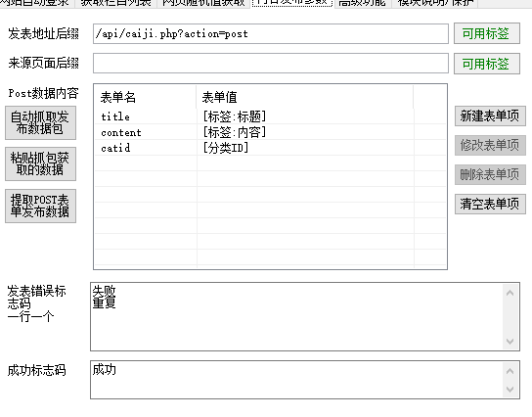Switch to the 获取栏目列表 tab
The image size is (532, 417).
[x=115, y=3]
